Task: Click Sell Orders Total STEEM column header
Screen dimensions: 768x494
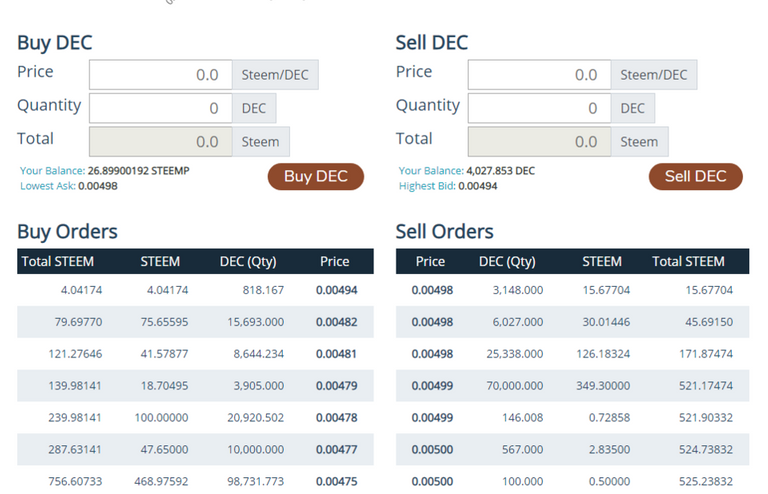Action: pyautogui.click(x=688, y=261)
